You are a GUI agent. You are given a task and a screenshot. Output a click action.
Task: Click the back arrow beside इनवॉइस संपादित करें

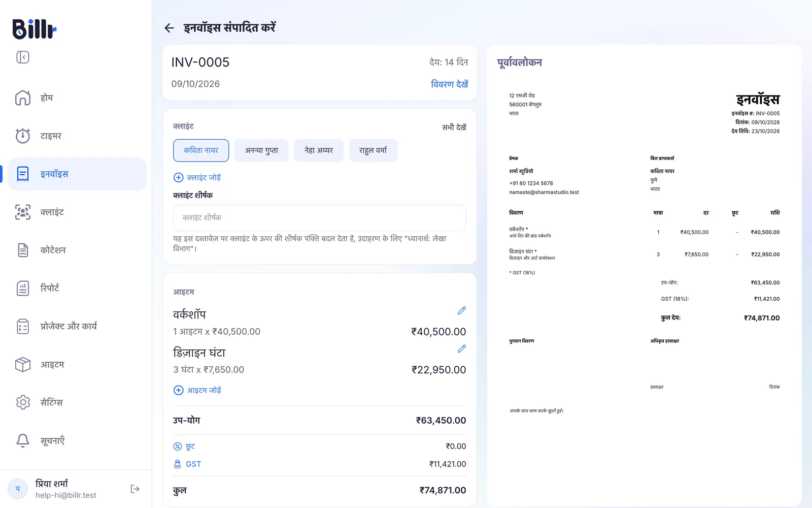(170, 28)
